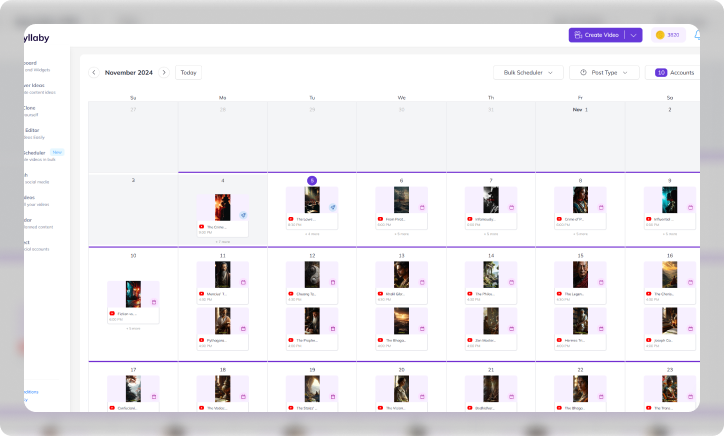Screen dimensions: 724x436
Task: Click the calendar icon on November 8 post
Action: pos(601,207)
